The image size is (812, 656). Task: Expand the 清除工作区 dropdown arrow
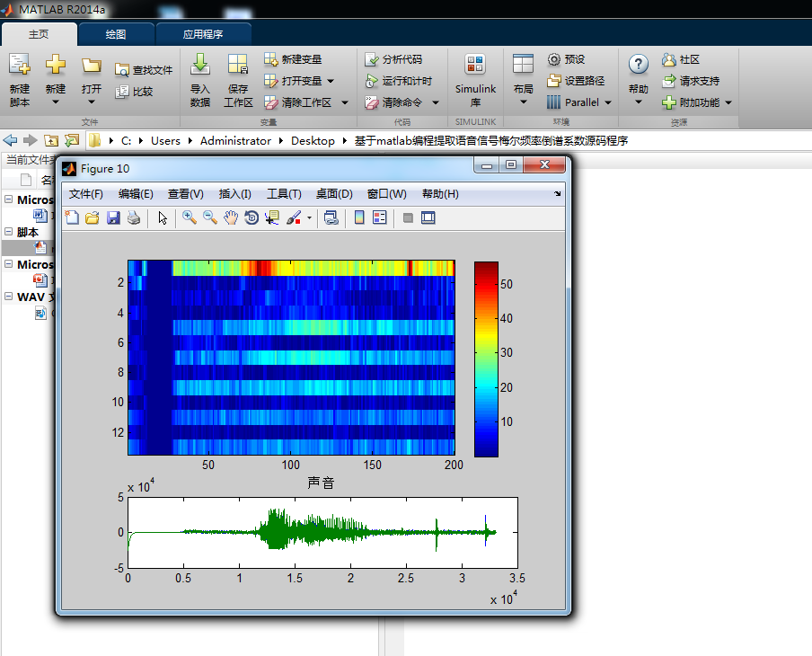point(344,103)
